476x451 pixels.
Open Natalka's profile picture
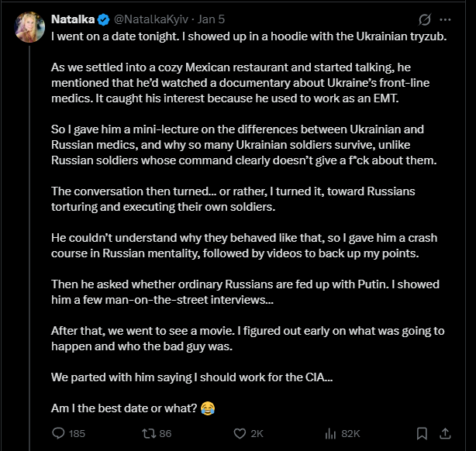tap(29, 26)
